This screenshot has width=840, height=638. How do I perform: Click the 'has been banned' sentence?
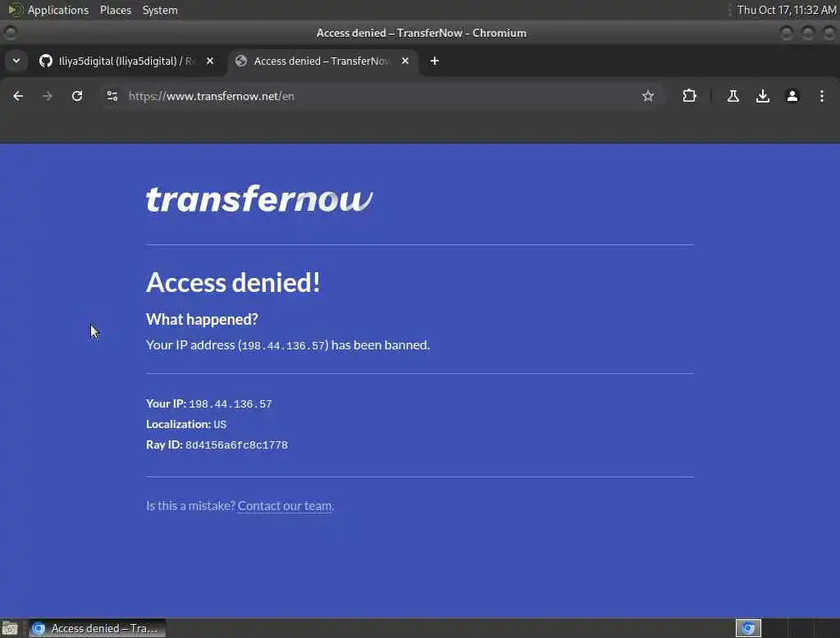288,345
